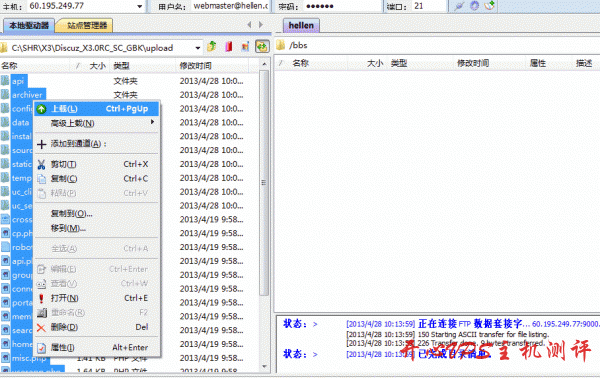Click the copy pages icon for 复制
Viewport: 600px width, 378px height.
pyautogui.click(x=41, y=179)
